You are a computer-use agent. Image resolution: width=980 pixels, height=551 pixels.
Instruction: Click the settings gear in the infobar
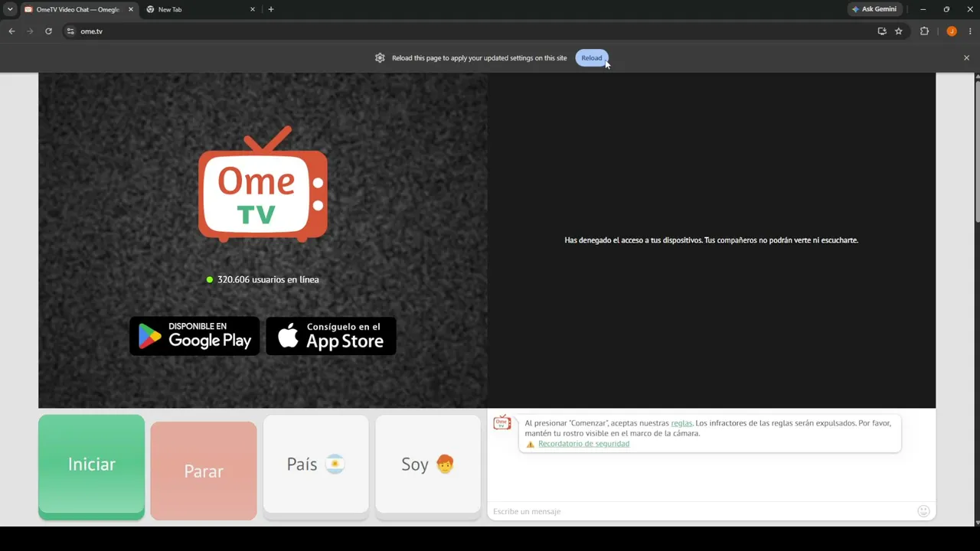click(380, 58)
